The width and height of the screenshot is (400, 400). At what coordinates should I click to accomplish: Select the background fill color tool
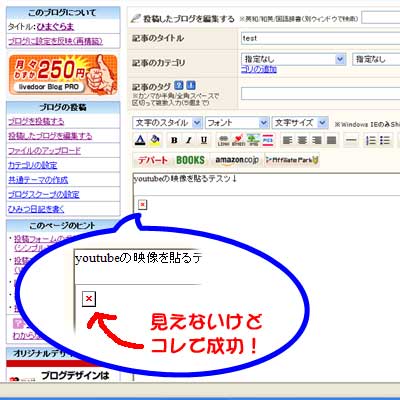pyautogui.click(x=155, y=140)
